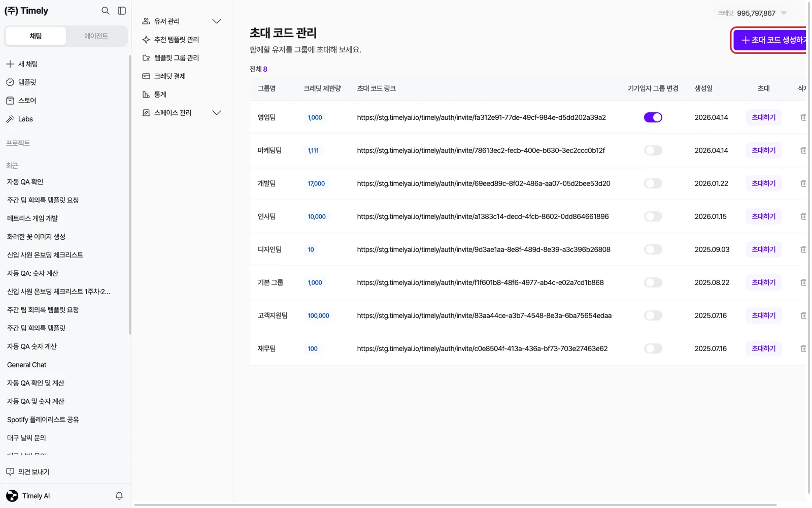Enable the 디자인팀 default group toggle
812x508 pixels.
click(x=653, y=249)
